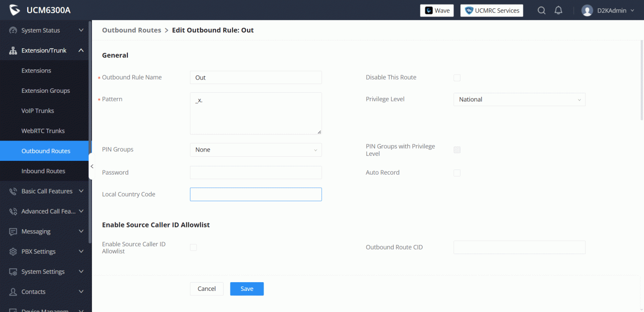The width and height of the screenshot is (644, 312).
Task: Enable the Disable This Route checkbox
Action: point(457,78)
